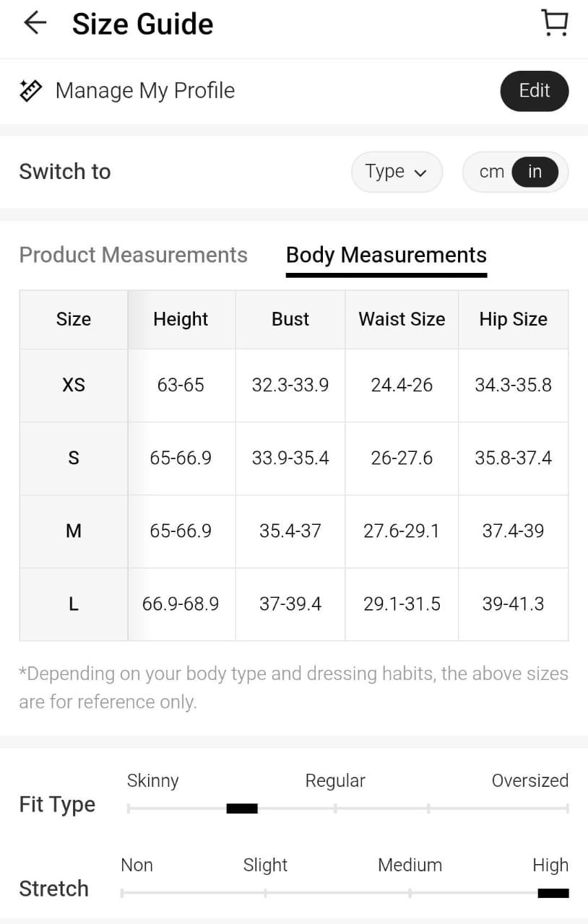Select the M size row
The image size is (588, 924).
pos(74,531)
